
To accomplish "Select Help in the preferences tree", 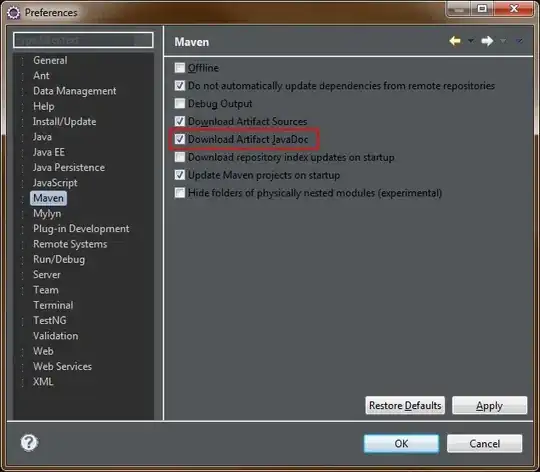I will pos(43,106).
